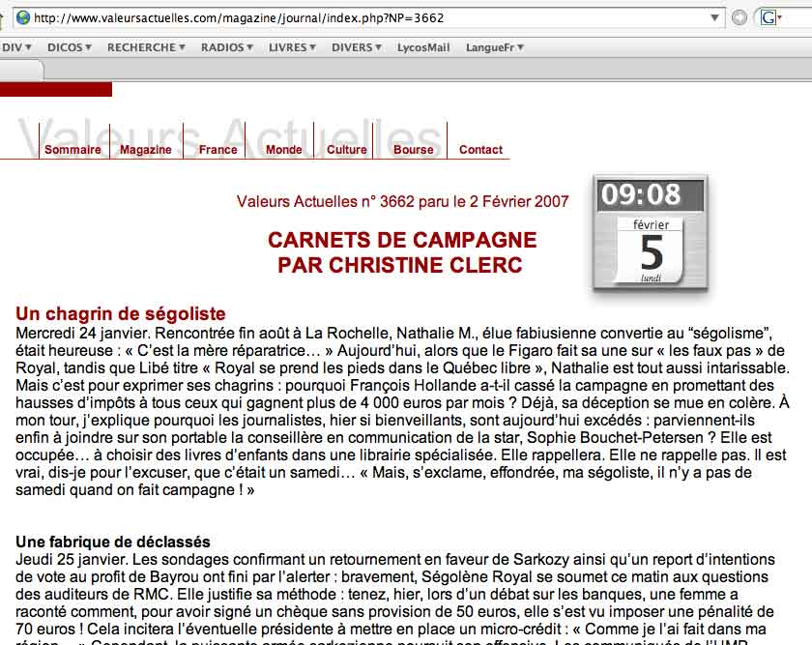
Task: Click the 'Une fabrique de déclassés' subheading
Action: coord(113,542)
